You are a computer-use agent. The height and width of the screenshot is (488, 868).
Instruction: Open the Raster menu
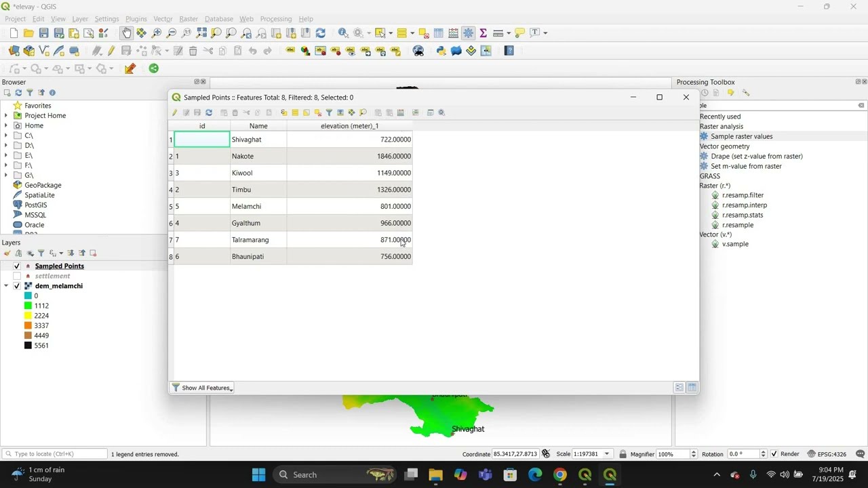click(189, 19)
